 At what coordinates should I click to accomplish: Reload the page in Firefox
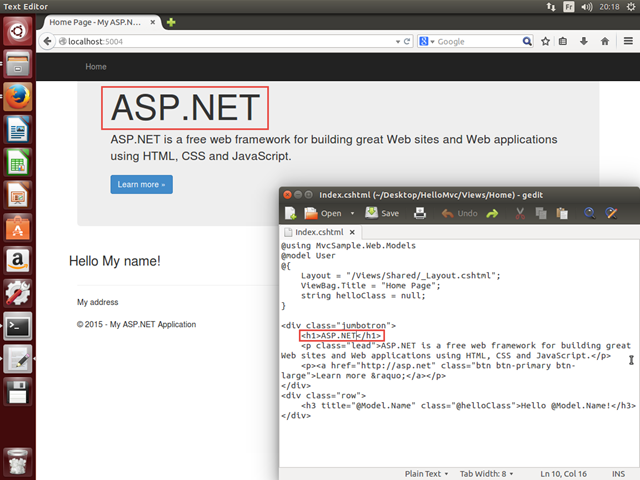tap(407, 42)
